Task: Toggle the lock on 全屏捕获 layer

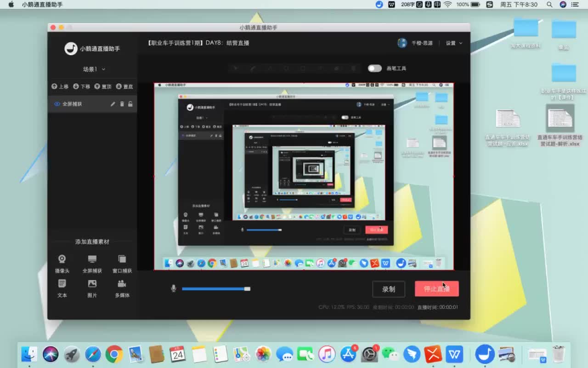Action: tap(130, 104)
